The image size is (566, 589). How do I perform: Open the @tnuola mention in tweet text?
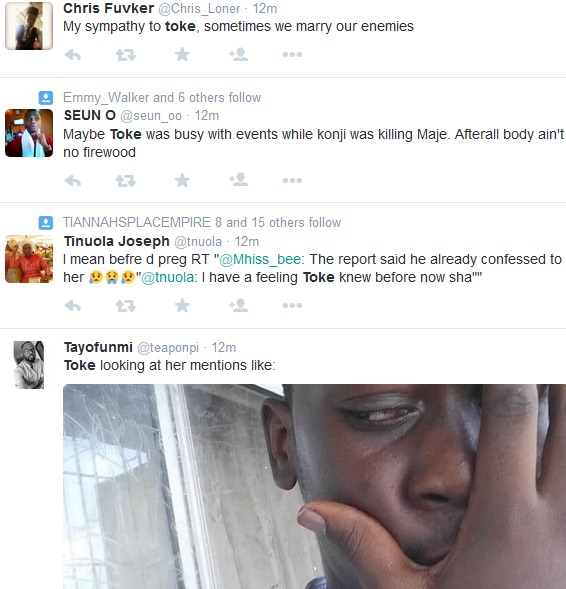[x=168, y=278]
